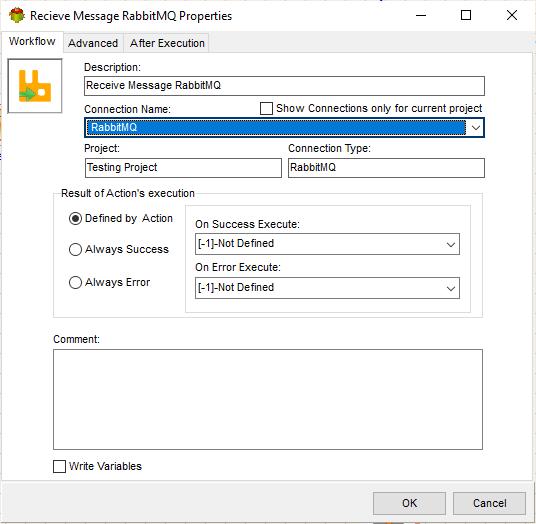
Task: Expand the Connection Name dropdown
Action: tap(475, 128)
